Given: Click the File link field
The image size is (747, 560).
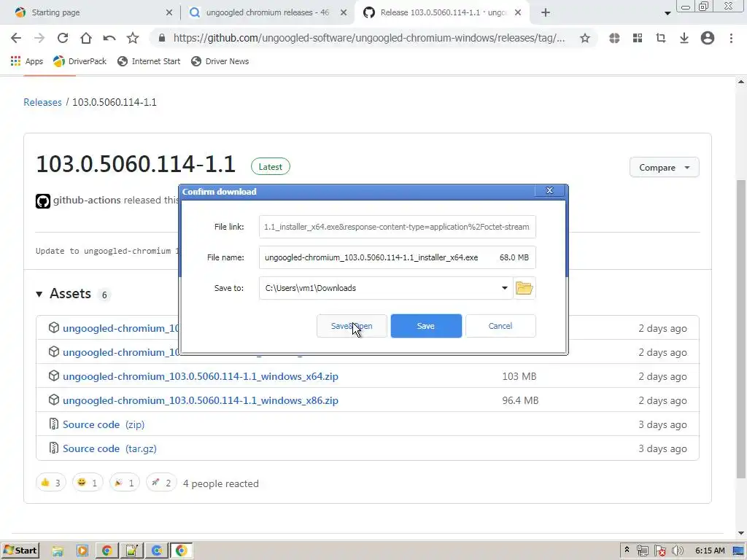Looking at the screenshot, I should [398, 227].
